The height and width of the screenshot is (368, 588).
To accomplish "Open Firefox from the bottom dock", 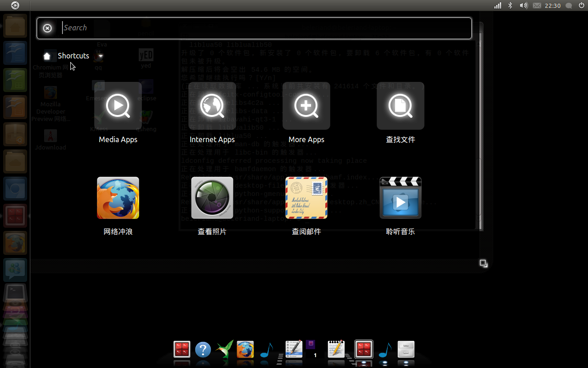I will tap(245, 350).
